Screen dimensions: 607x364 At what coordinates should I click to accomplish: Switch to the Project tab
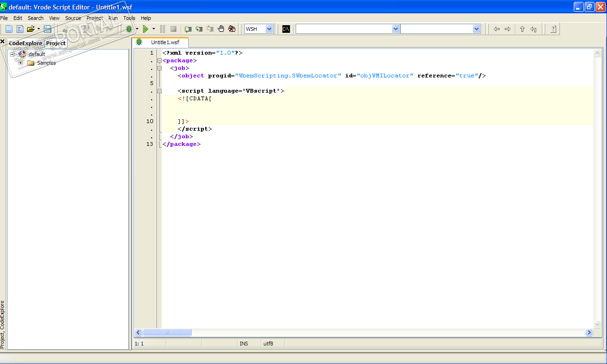[56, 43]
